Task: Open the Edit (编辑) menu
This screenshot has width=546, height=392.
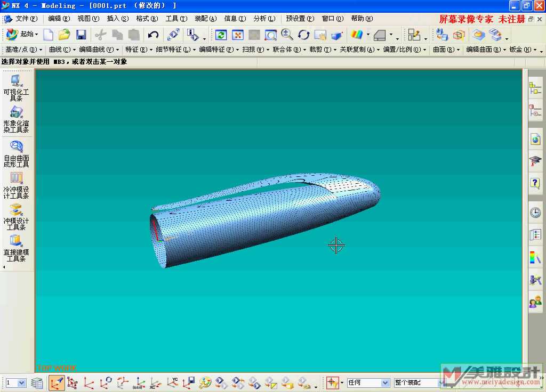Action: (59, 19)
